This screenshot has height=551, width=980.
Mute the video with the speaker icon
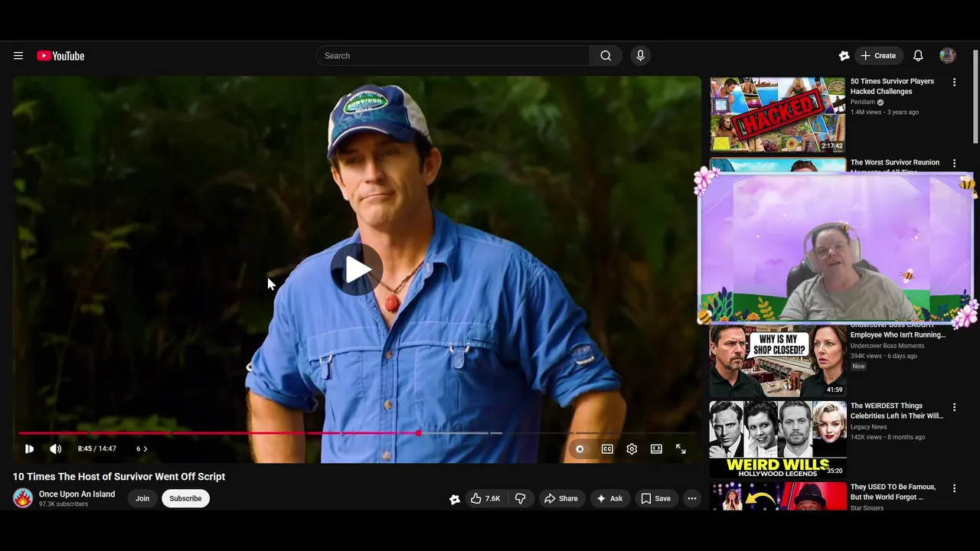pos(55,449)
